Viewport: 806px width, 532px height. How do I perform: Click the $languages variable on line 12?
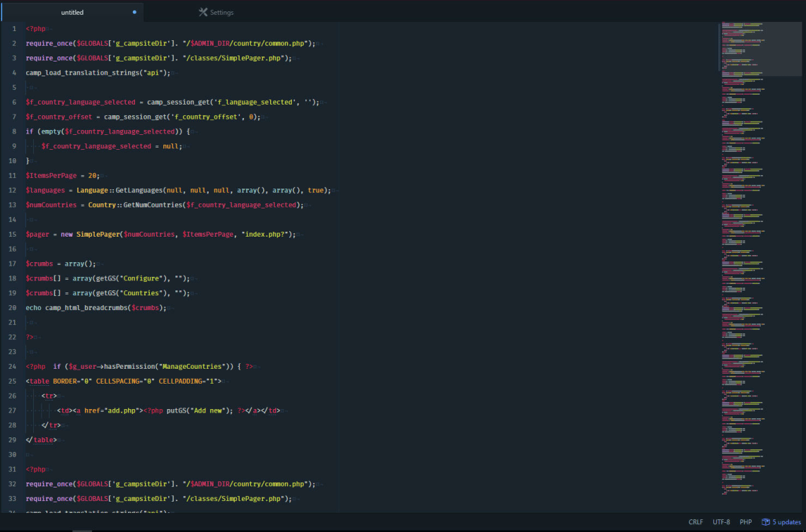(x=45, y=190)
